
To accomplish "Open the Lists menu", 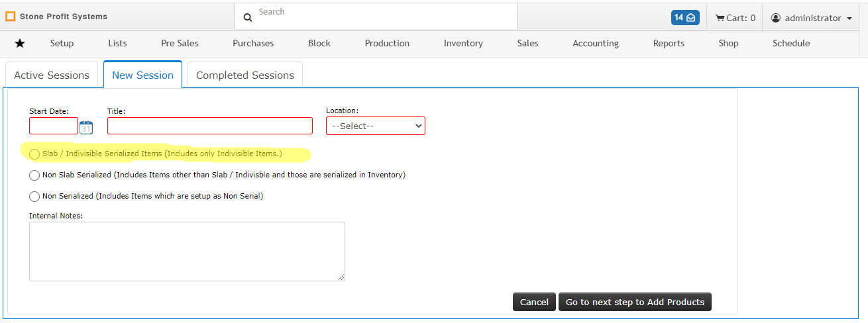I will 117,43.
